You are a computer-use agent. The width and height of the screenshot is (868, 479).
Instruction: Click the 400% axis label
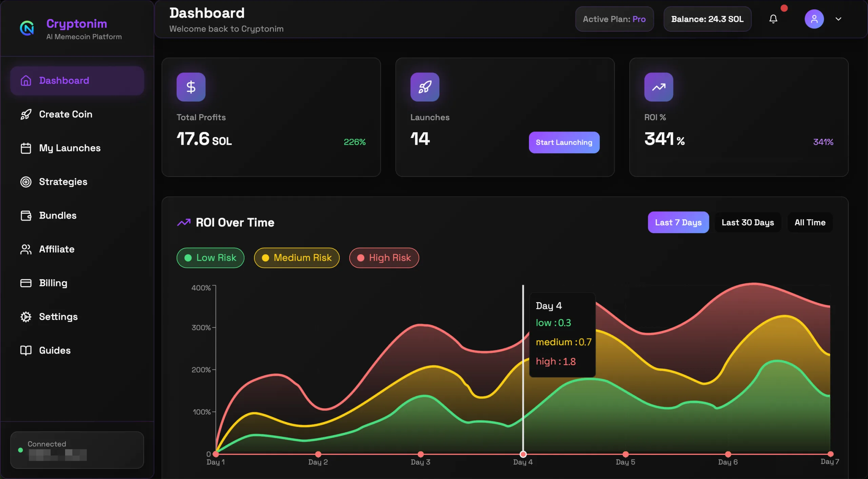point(201,288)
